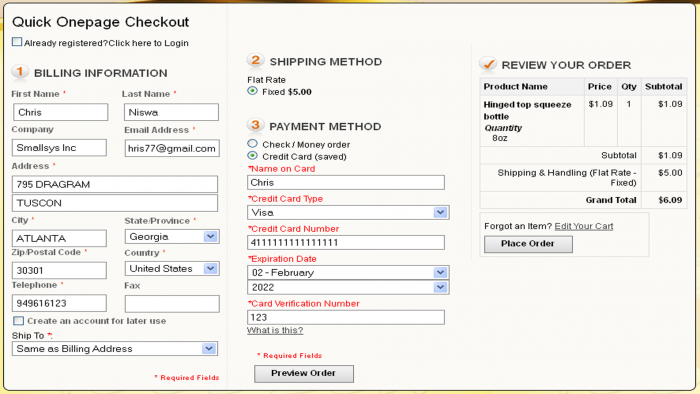Select Credit Card (saved) radio button
This screenshot has height=394, width=700.
pos(253,156)
